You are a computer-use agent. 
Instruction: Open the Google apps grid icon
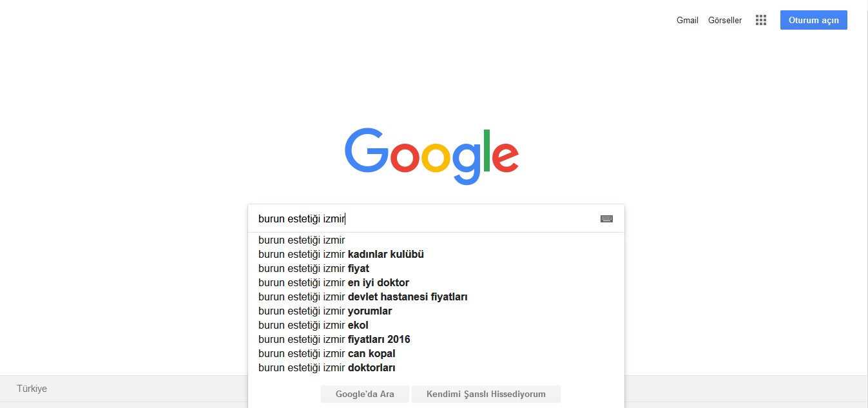(761, 20)
